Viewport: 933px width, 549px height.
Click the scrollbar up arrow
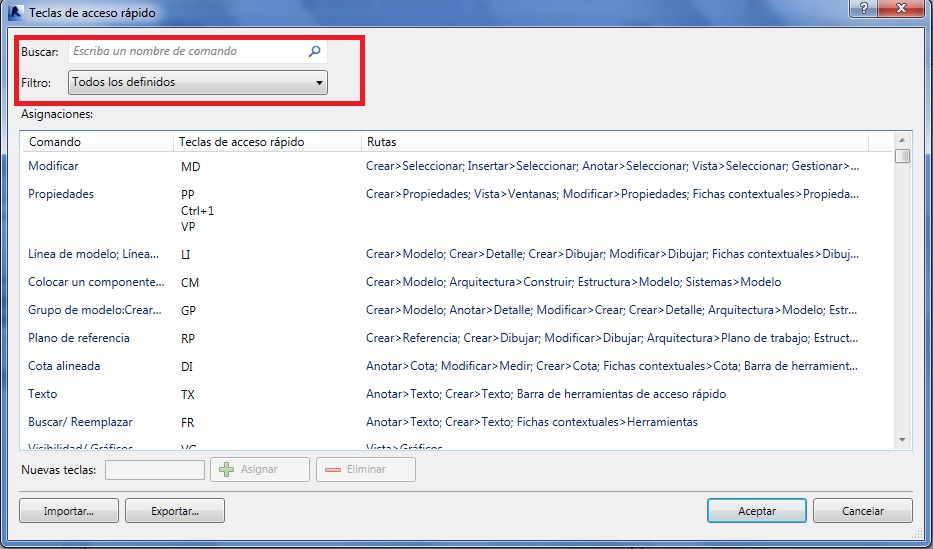pyautogui.click(x=902, y=141)
